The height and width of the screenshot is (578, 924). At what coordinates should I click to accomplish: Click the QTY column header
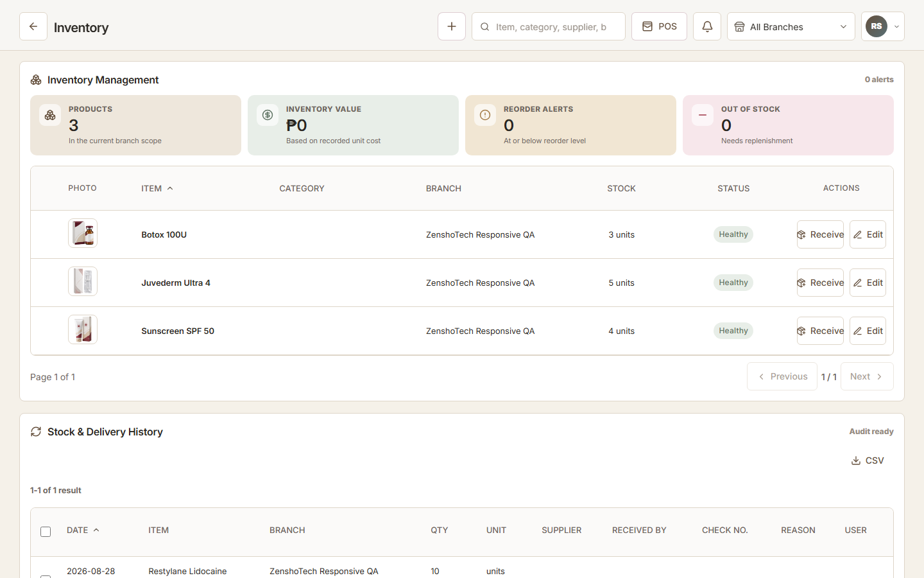click(x=440, y=530)
